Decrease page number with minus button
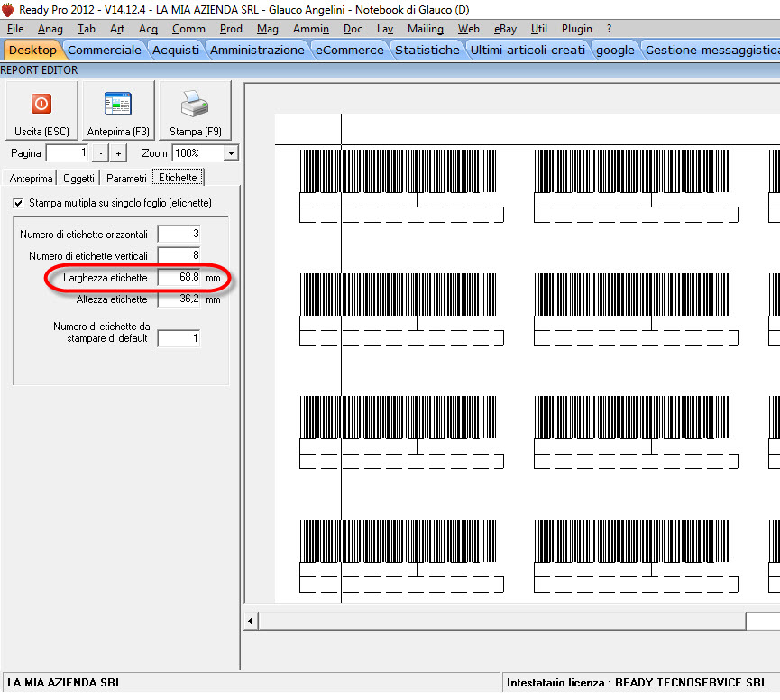Screen dimensions: 780x700 pyautogui.click(x=101, y=153)
